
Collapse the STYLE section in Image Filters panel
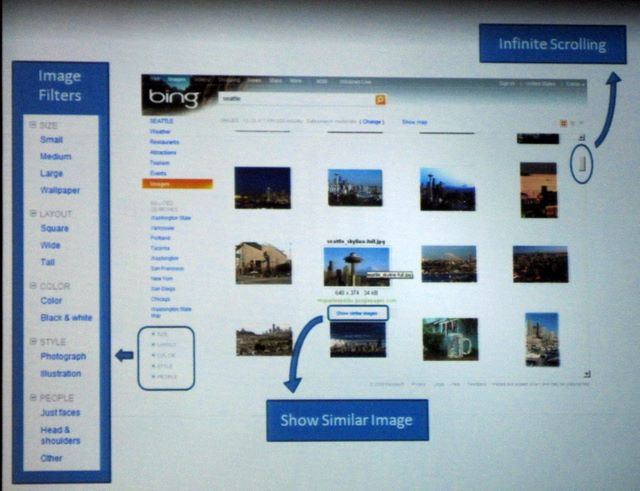[x=32, y=342]
